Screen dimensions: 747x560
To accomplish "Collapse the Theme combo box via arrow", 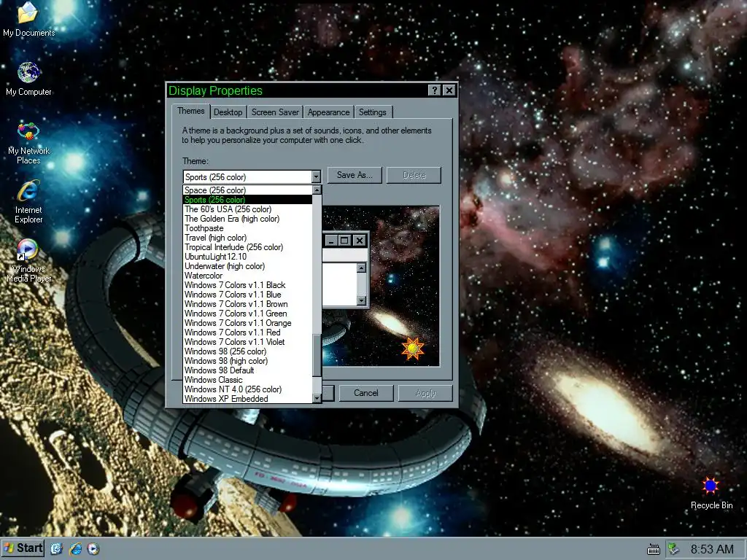I will [x=317, y=177].
